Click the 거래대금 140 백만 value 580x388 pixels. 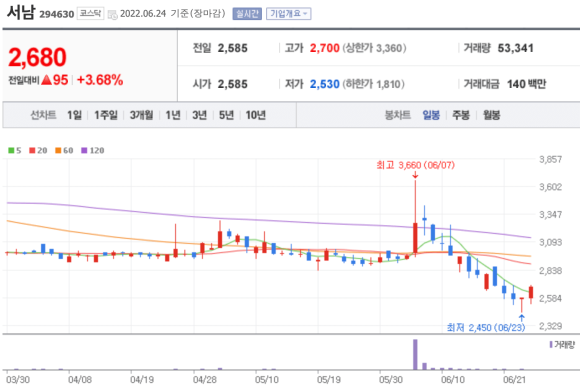point(527,84)
